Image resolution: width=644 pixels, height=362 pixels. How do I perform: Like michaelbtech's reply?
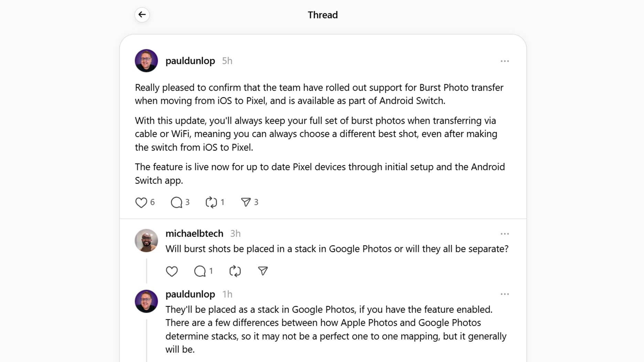pos(172,271)
